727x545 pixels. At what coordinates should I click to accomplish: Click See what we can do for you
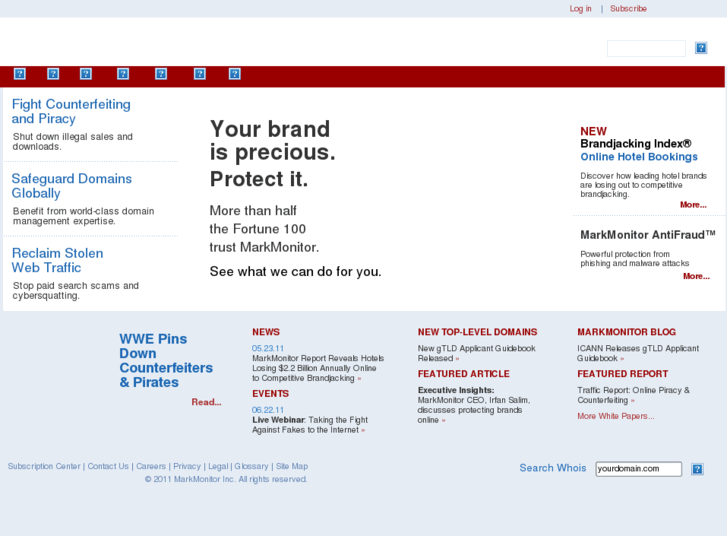click(x=295, y=271)
